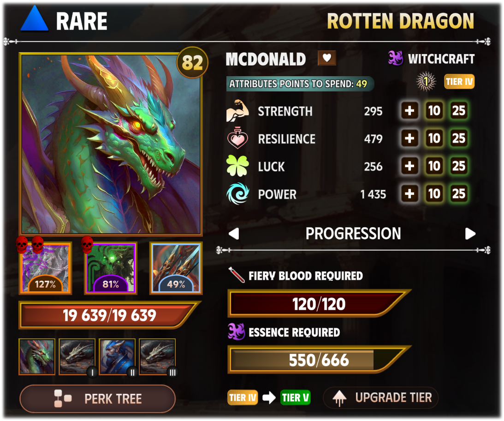Go to previous section with left Progression arrow

[x=234, y=234]
